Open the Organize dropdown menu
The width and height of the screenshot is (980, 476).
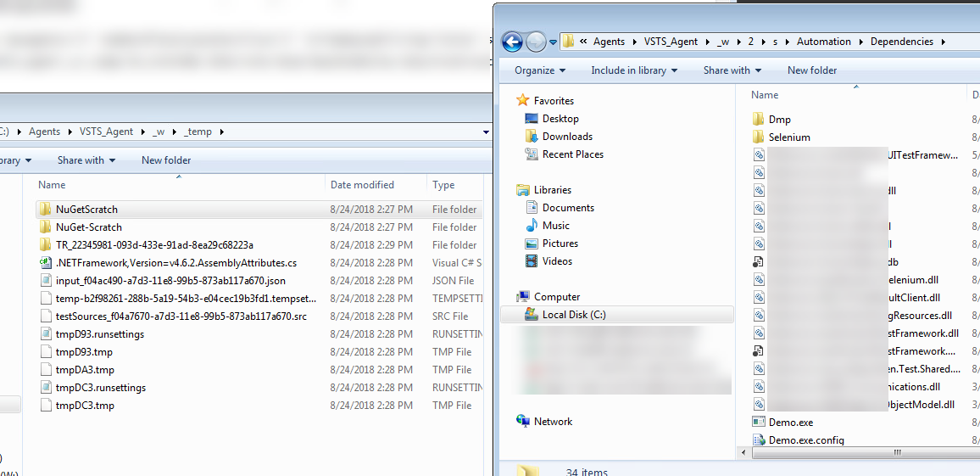tap(541, 70)
